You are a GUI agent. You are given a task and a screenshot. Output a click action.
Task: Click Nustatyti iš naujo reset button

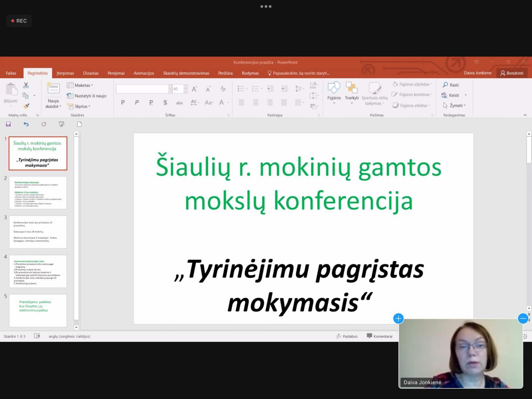86,96
